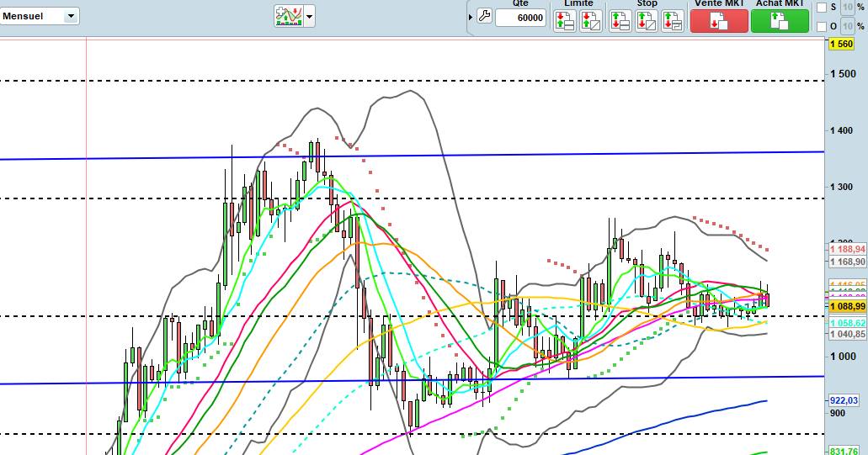Screen dimensions: 868x455
Task: Open trading settings wrench icon
Action: [x=483, y=16]
